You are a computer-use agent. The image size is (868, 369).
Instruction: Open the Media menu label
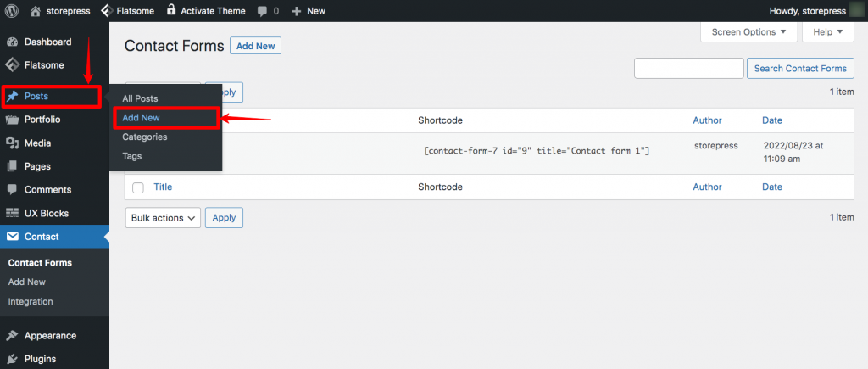tap(37, 143)
